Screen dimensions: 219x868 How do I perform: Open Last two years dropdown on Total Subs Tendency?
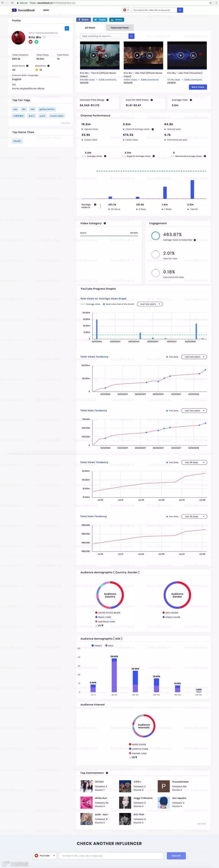point(194,410)
